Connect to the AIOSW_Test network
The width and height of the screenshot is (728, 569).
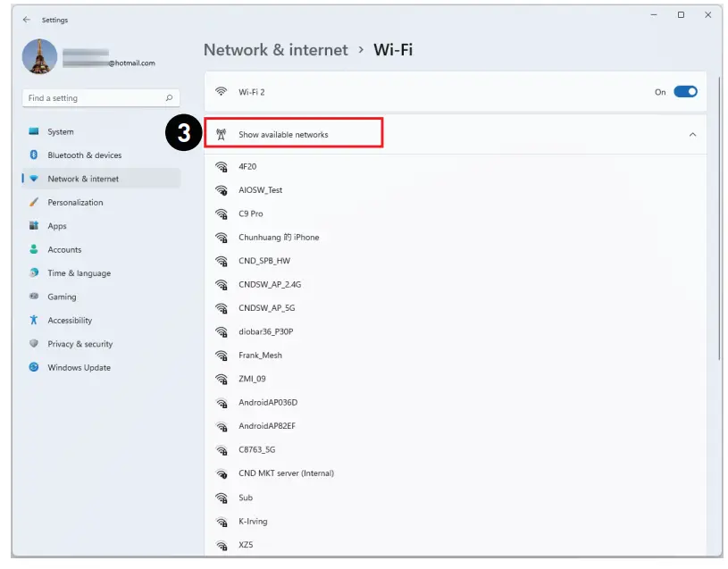[260, 190]
